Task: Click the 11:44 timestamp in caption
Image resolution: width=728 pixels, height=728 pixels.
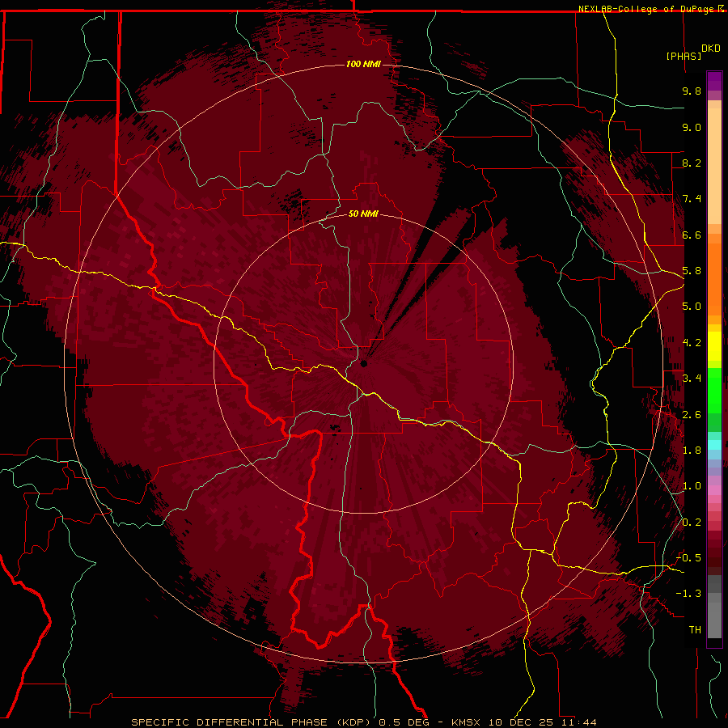Action: coord(578,722)
